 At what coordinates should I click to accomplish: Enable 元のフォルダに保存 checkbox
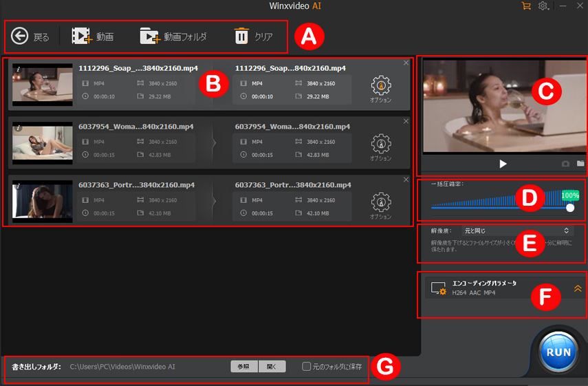point(307,367)
